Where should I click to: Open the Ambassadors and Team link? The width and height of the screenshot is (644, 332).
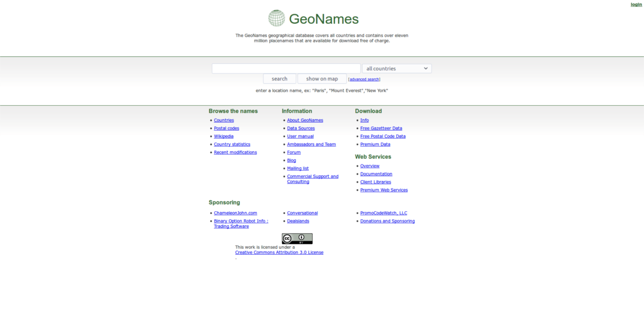pos(311,145)
